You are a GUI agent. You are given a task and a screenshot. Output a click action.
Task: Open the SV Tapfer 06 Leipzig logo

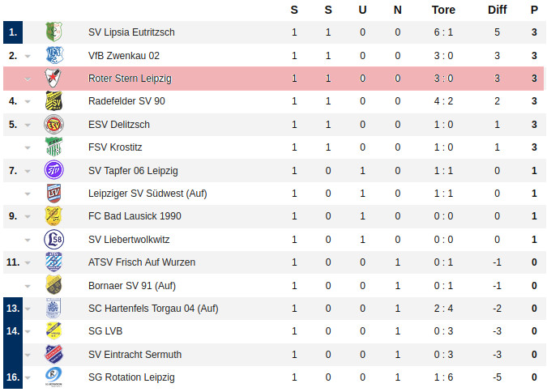[53, 170]
